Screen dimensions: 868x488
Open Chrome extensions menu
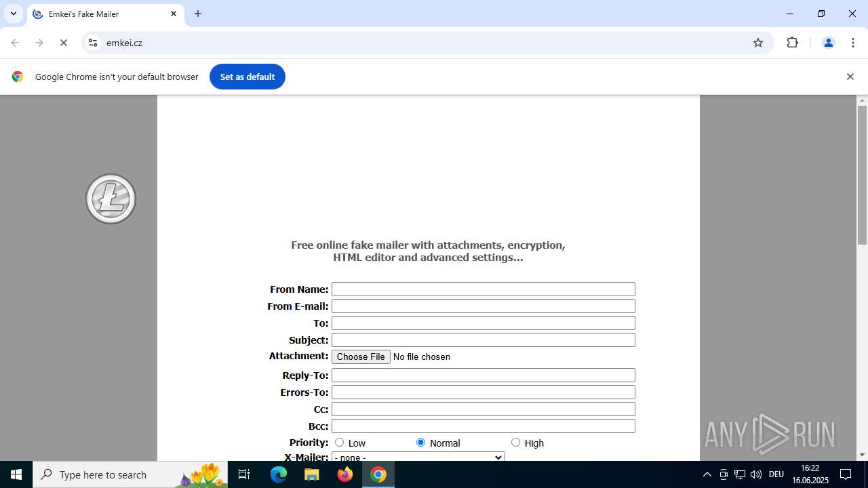coord(792,43)
